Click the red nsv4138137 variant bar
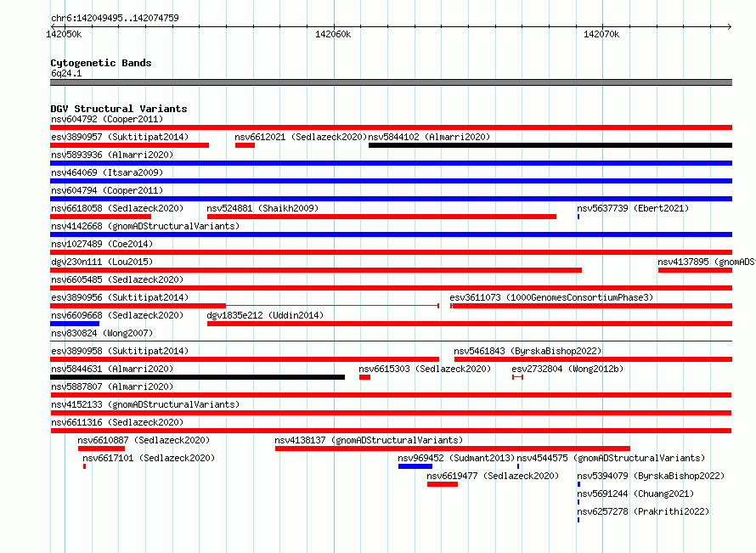 tap(452, 449)
